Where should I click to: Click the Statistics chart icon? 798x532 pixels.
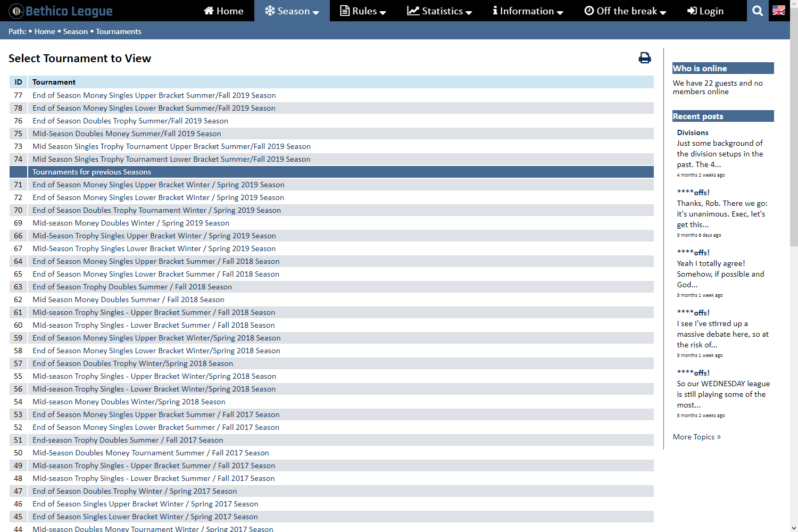[x=413, y=11]
